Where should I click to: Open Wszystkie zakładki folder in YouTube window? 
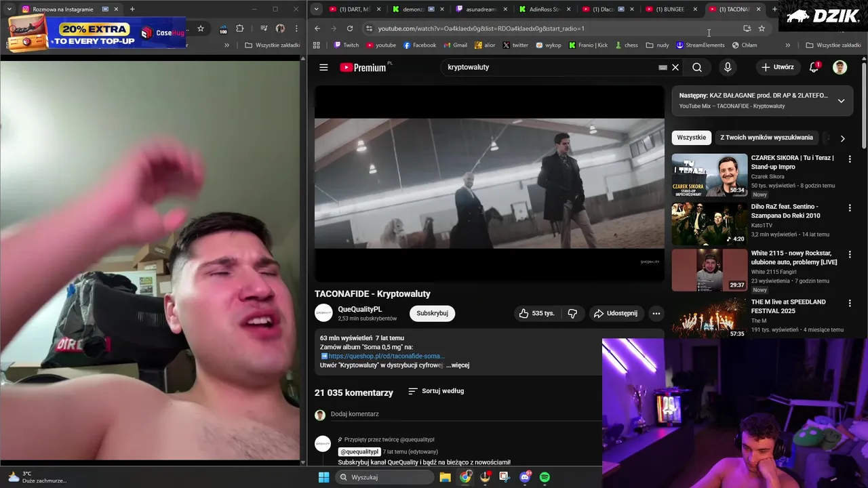(834, 45)
